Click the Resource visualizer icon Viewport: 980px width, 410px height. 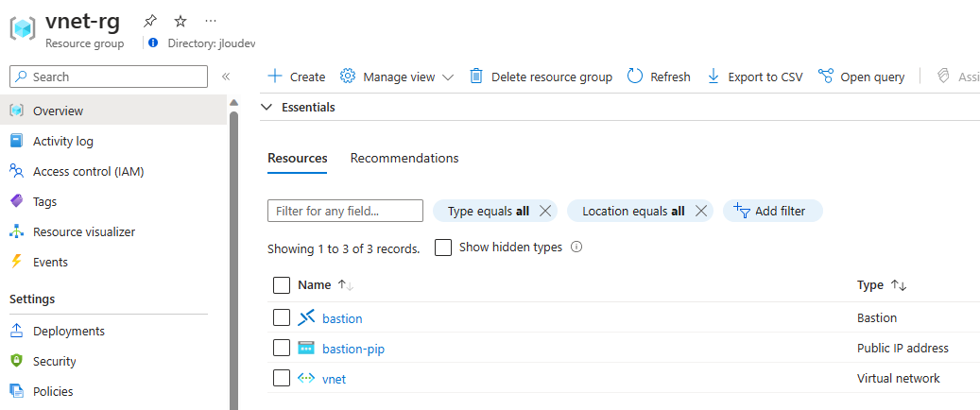pos(17,231)
